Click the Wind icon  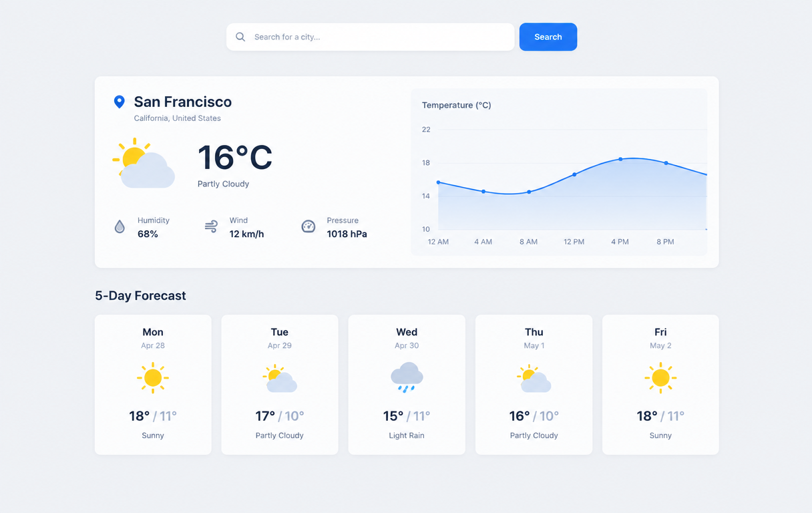(211, 227)
